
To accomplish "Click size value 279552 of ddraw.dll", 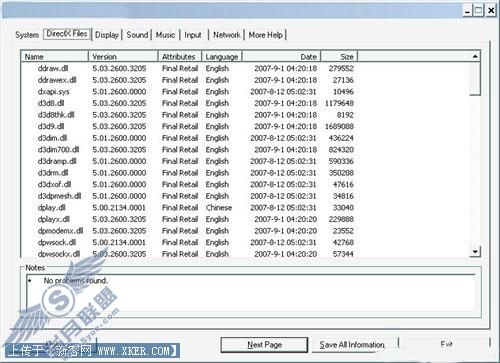I will (x=341, y=68).
